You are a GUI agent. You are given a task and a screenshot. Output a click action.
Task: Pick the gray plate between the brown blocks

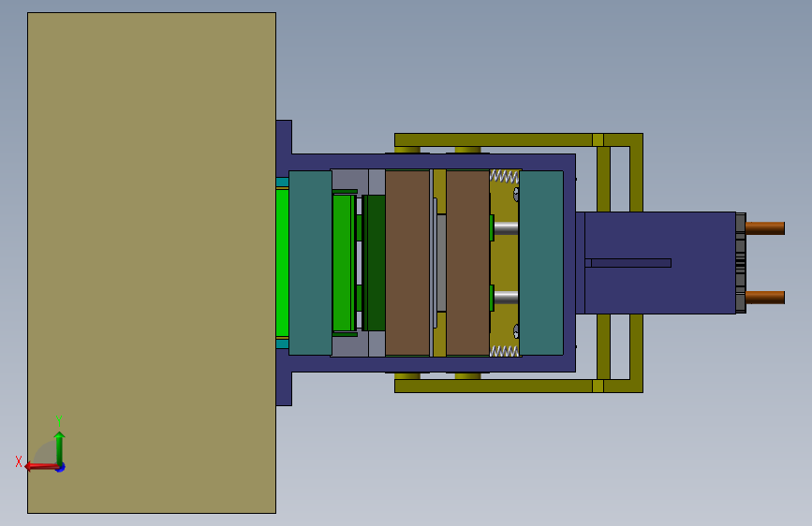click(x=442, y=263)
